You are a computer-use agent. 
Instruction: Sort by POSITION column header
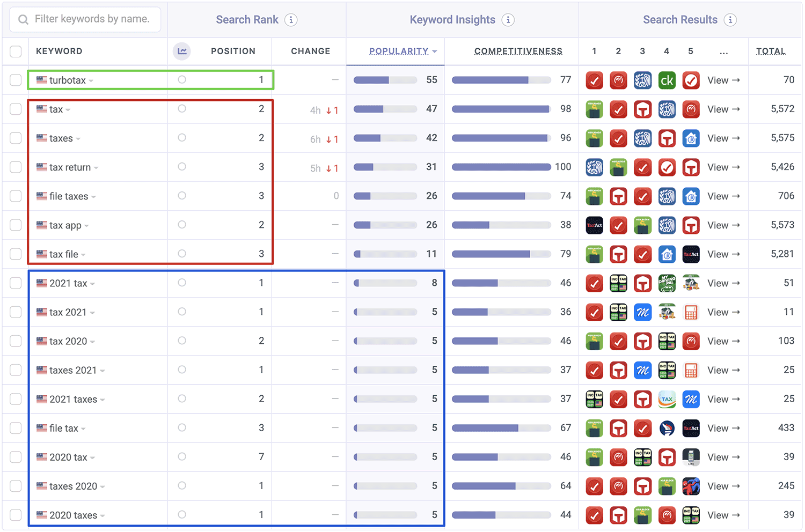click(233, 51)
